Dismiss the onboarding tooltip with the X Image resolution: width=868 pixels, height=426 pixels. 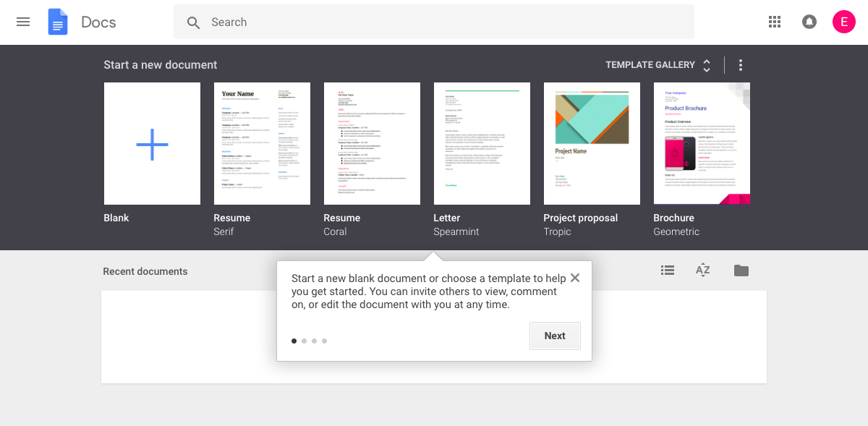coord(574,278)
